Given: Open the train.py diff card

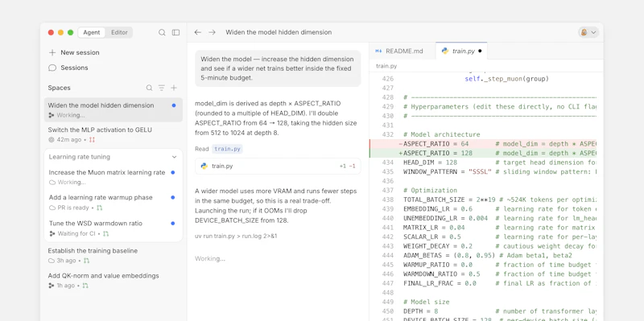Looking at the screenshot, I should coord(278,167).
